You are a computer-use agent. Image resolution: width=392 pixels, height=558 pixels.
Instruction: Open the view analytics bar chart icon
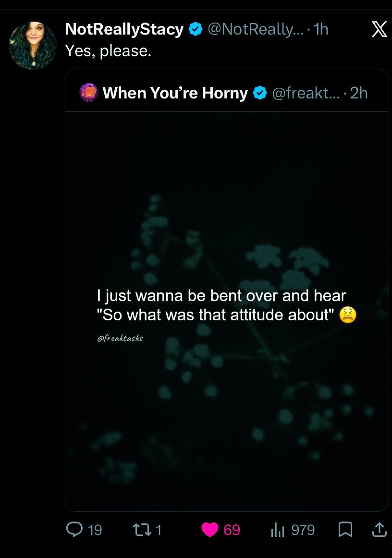278,530
